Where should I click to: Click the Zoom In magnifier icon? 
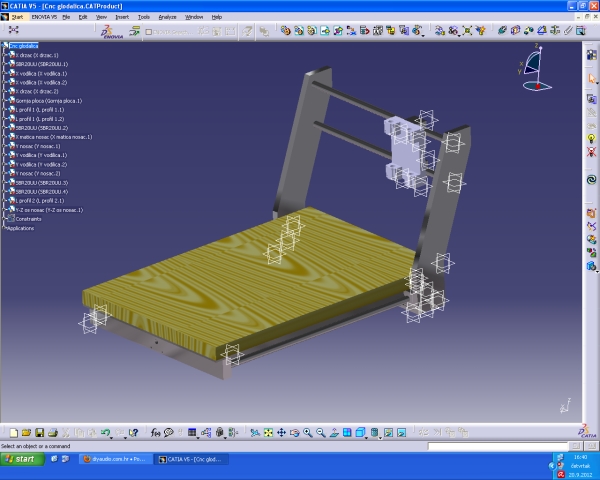(x=307, y=432)
